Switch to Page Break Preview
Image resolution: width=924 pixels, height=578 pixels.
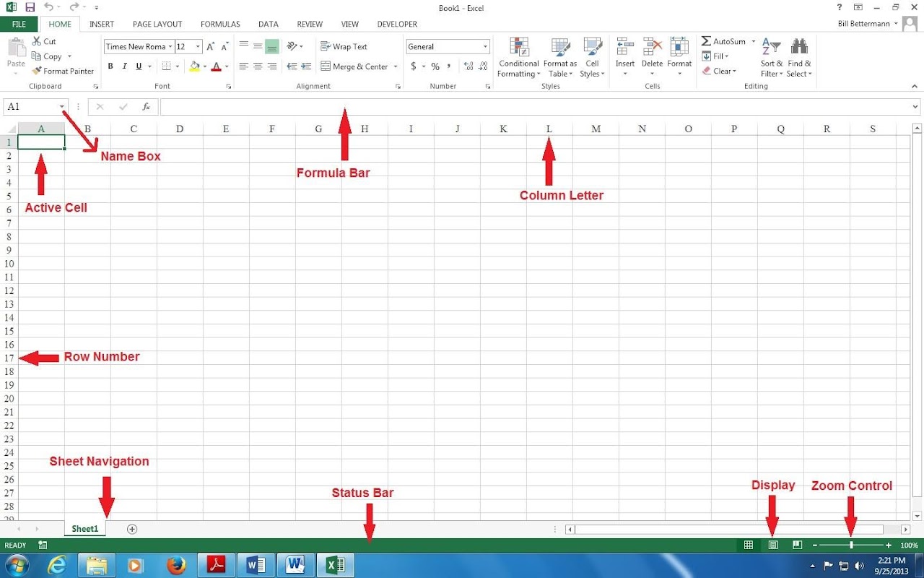[x=798, y=545]
